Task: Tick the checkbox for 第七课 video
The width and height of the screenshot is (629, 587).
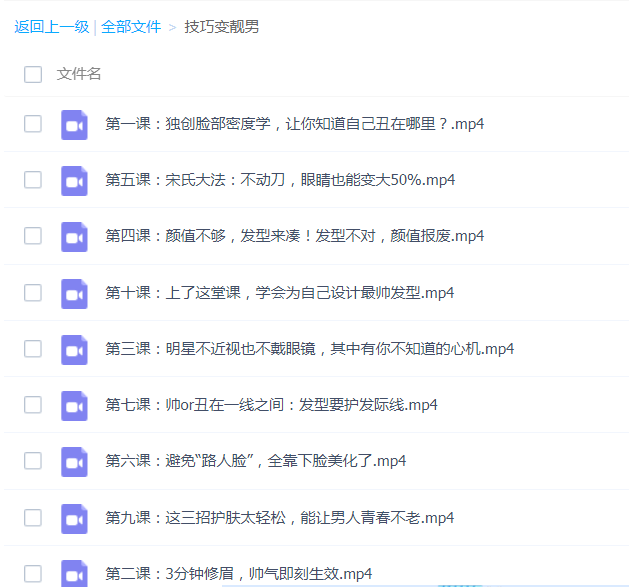Action: [33, 404]
